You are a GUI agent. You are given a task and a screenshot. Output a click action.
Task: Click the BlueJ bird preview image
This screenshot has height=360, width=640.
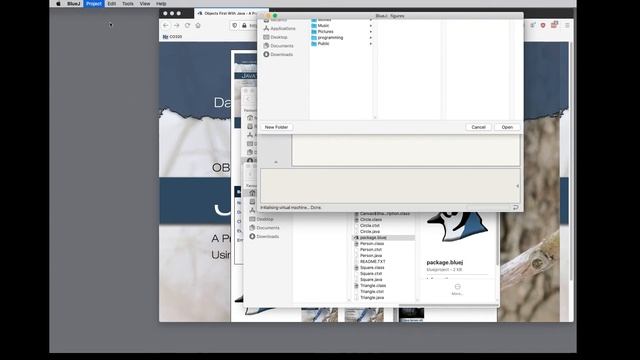[x=456, y=227]
